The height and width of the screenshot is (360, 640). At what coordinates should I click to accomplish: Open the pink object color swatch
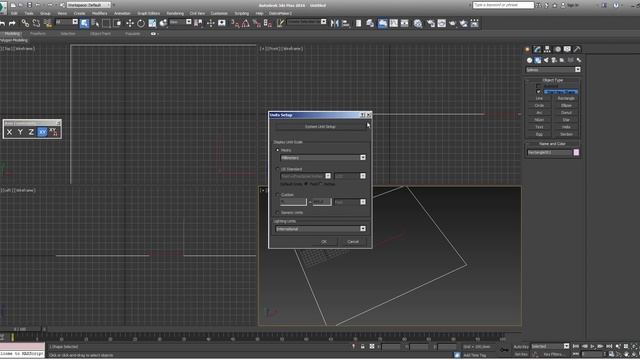[576, 153]
